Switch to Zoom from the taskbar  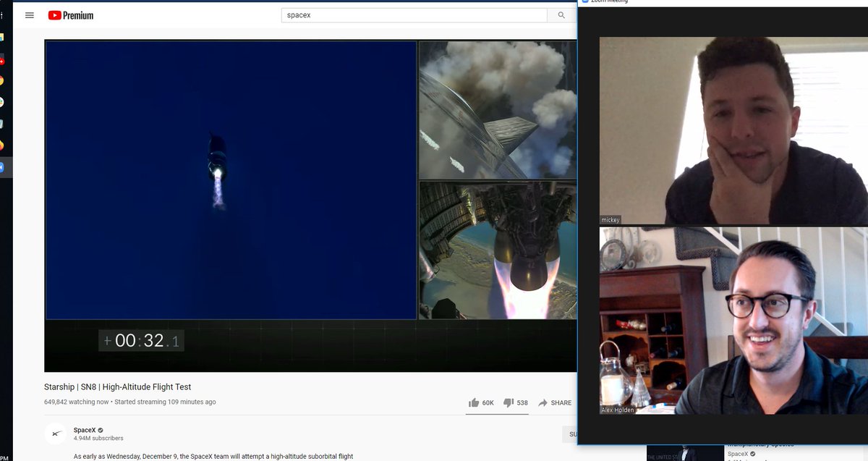[x=1, y=167]
